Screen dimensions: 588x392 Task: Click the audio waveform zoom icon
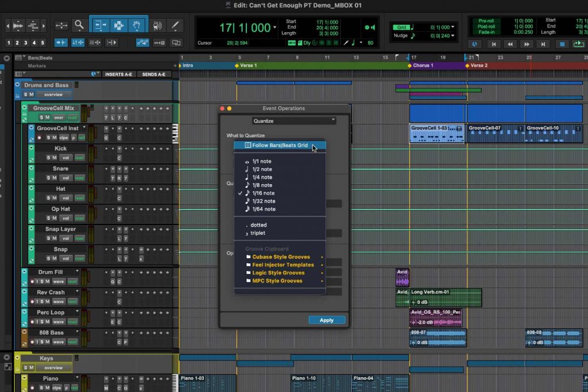(x=18, y=26)
